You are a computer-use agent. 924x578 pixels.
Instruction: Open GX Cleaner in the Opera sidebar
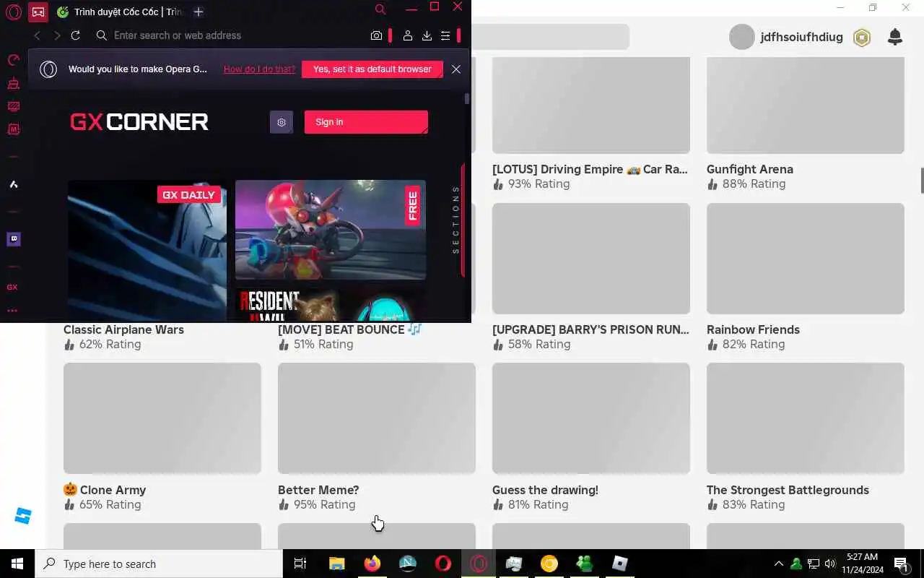(13, 84)
